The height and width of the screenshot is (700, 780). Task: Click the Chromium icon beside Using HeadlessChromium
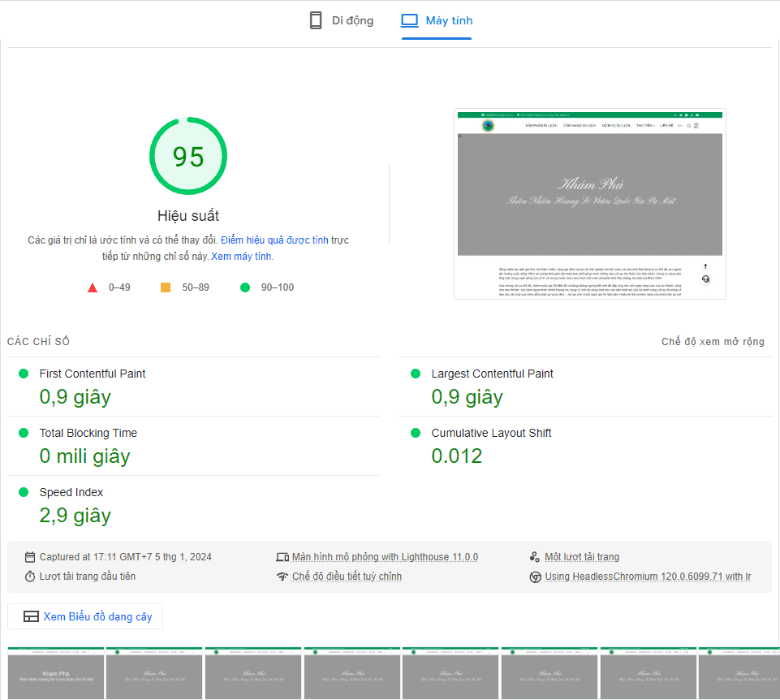(535, 577)
